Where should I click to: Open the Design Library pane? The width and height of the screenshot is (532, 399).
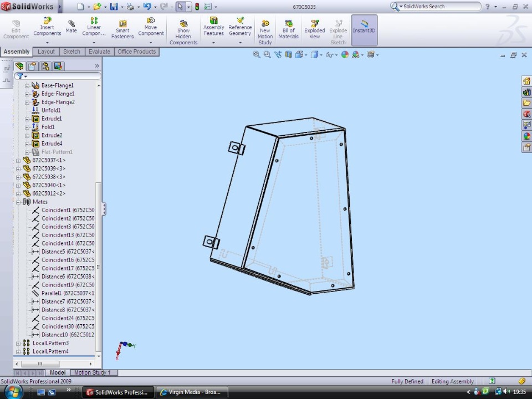(526, 92)
